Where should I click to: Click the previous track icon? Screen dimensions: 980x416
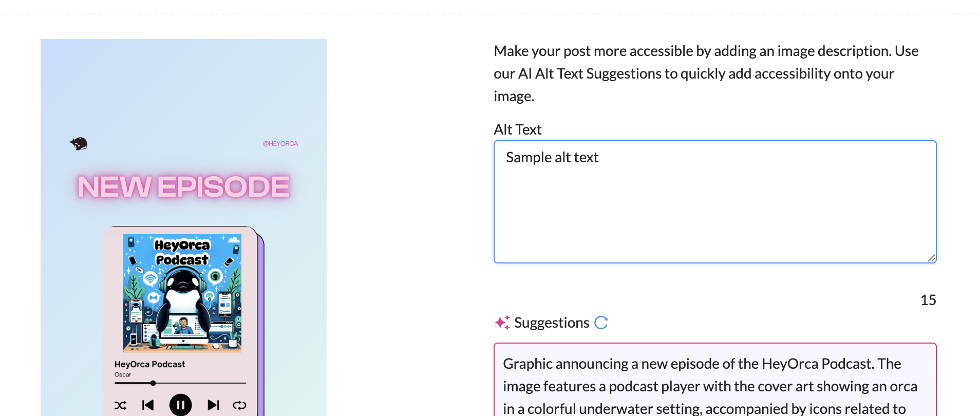[148, 405]
